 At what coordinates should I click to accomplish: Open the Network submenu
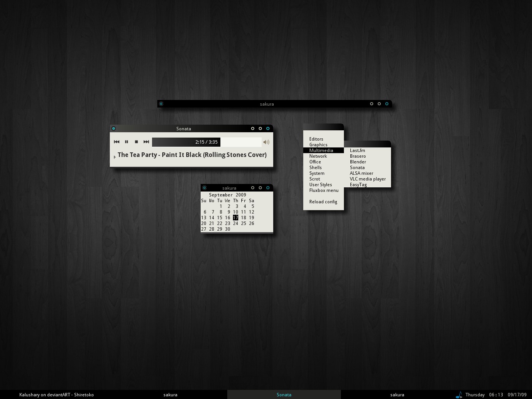coord(323,156)
